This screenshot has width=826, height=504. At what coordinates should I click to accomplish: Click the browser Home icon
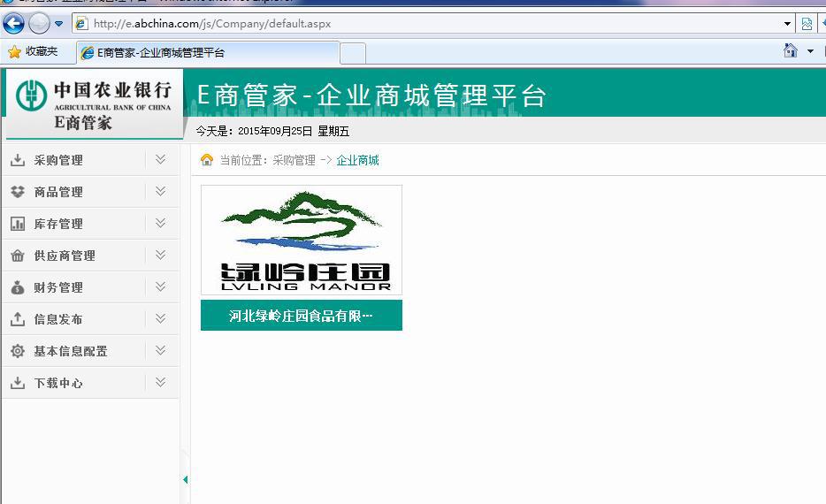(790, 50)
